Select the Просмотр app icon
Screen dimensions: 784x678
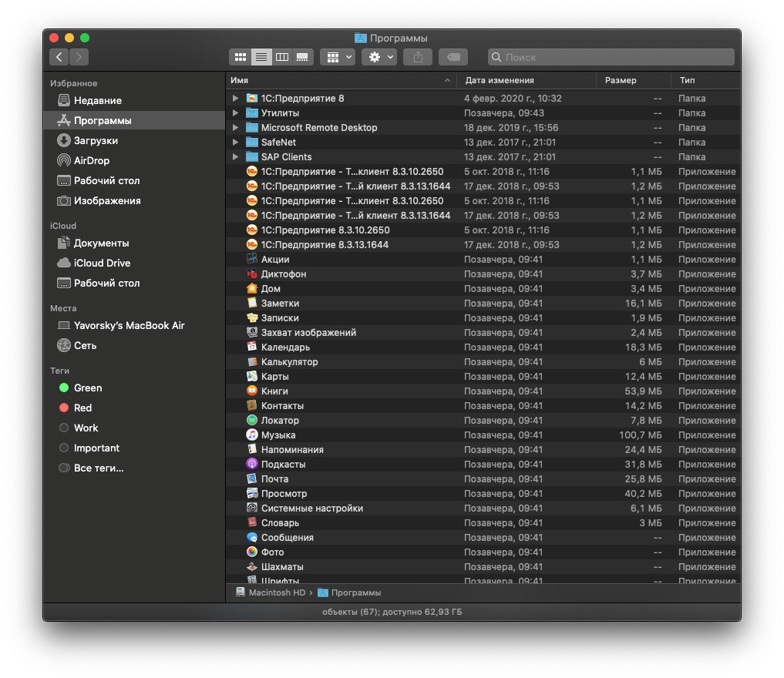tap(252, 494)
